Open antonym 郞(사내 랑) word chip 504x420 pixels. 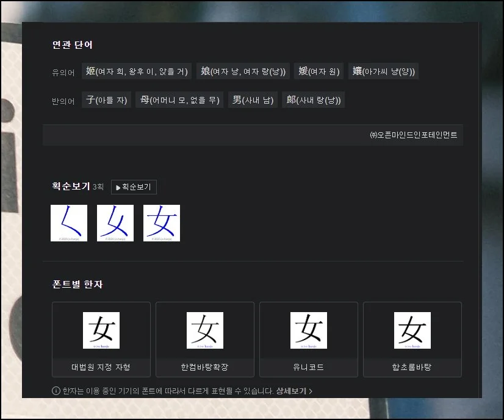[313, 100]
